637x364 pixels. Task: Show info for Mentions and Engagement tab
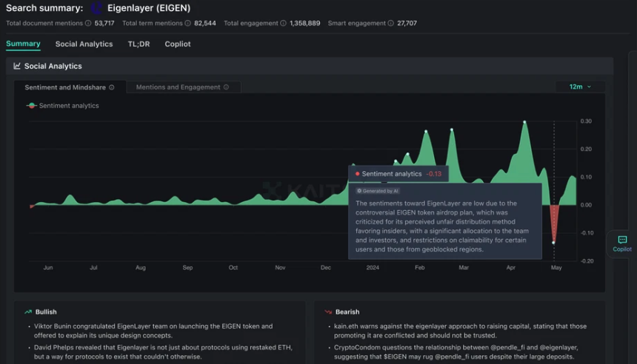(x=226, y=87)
